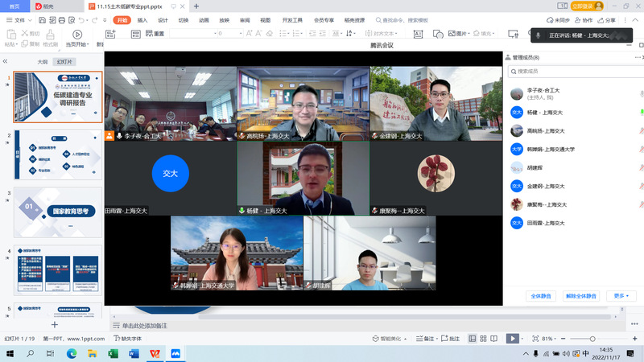This screenshot has height=362, width=644.
Task: Start slideshow from the status bar play button
Action: click(x=512, y=339)
